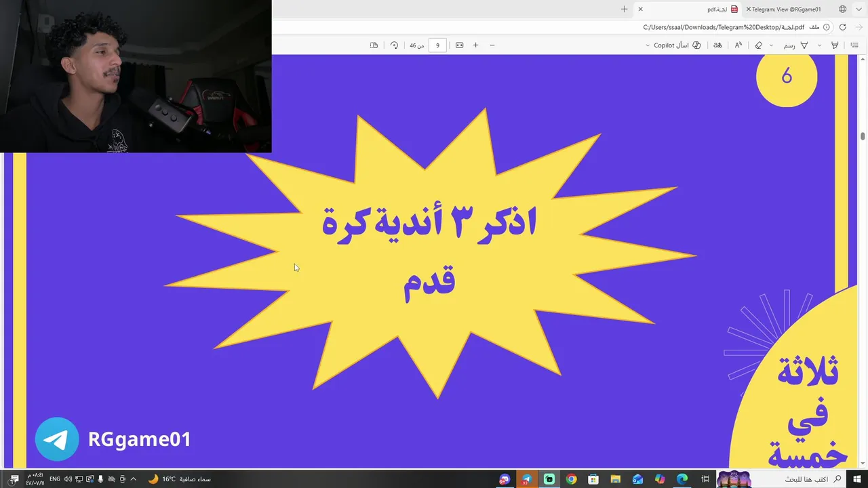Rotate the PDF page
The width and height of the screenshot is (868, 488).
(394, 45)
